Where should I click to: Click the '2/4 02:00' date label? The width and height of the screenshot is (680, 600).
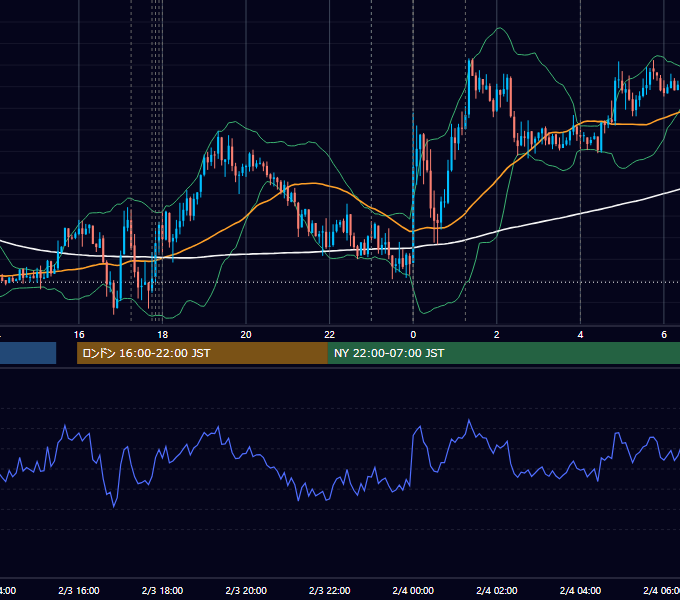[497, 590]
